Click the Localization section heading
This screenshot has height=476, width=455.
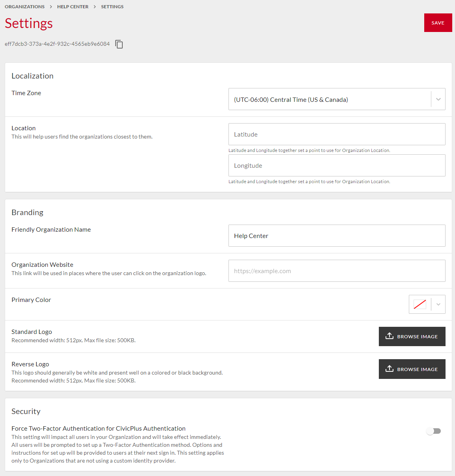(32, 76)
